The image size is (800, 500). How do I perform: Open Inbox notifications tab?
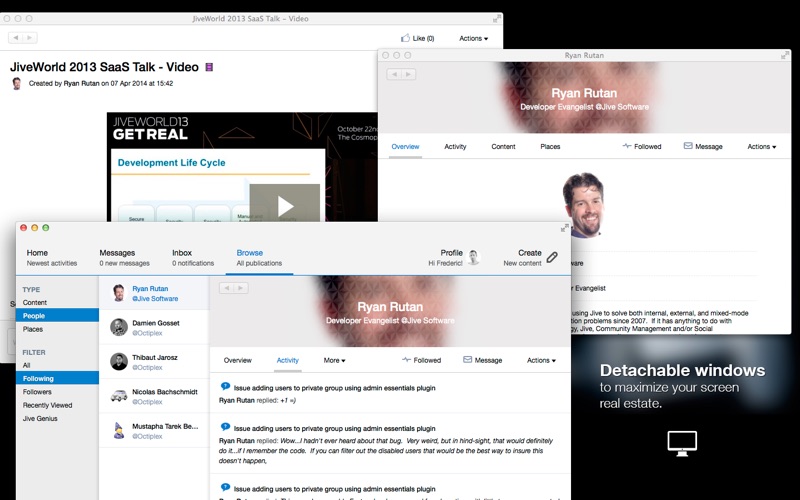[x=193, y=258]
